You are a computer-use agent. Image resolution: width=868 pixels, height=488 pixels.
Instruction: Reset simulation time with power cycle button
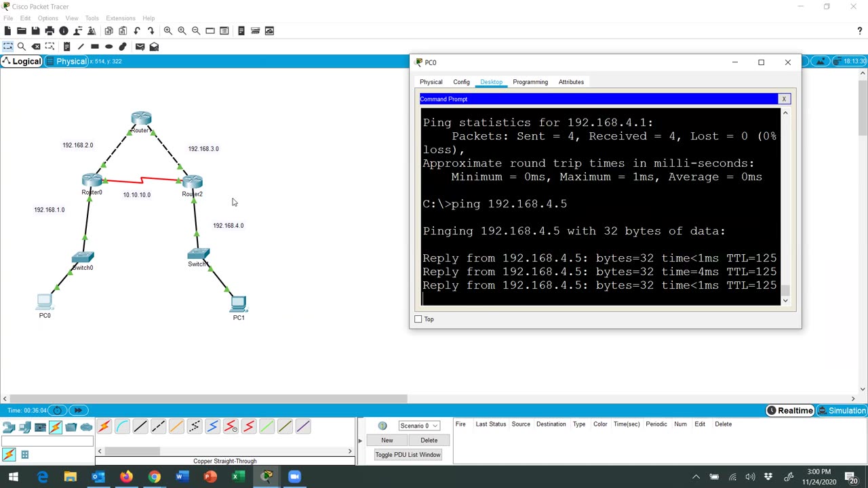coord(58,410)
